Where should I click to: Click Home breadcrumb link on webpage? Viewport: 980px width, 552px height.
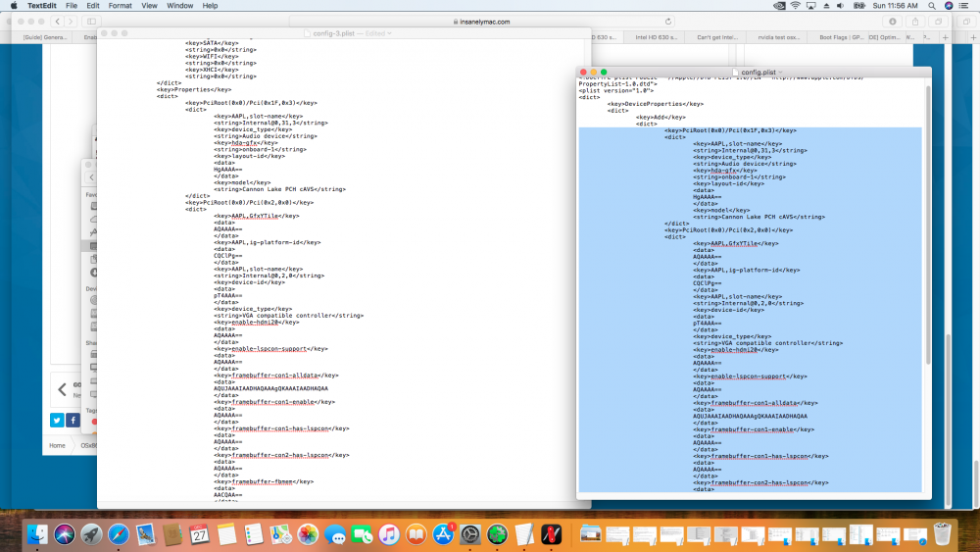(x=57, y=446)
